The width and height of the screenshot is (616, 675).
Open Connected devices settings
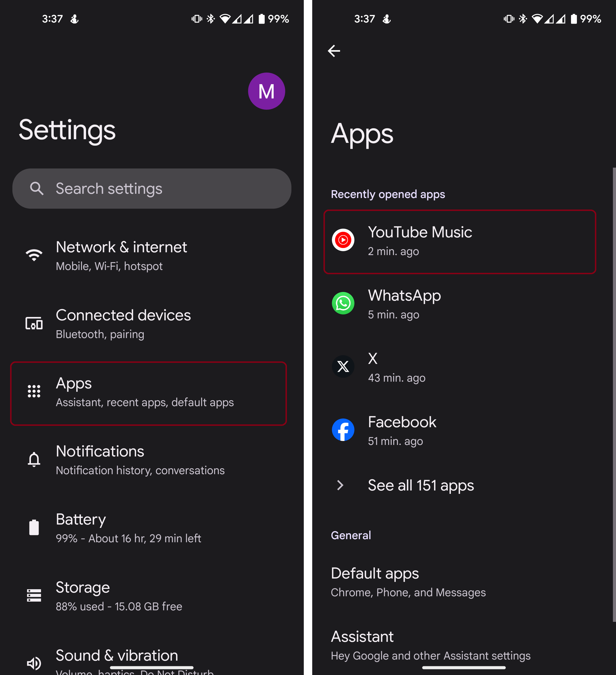[x=149, y=324]
